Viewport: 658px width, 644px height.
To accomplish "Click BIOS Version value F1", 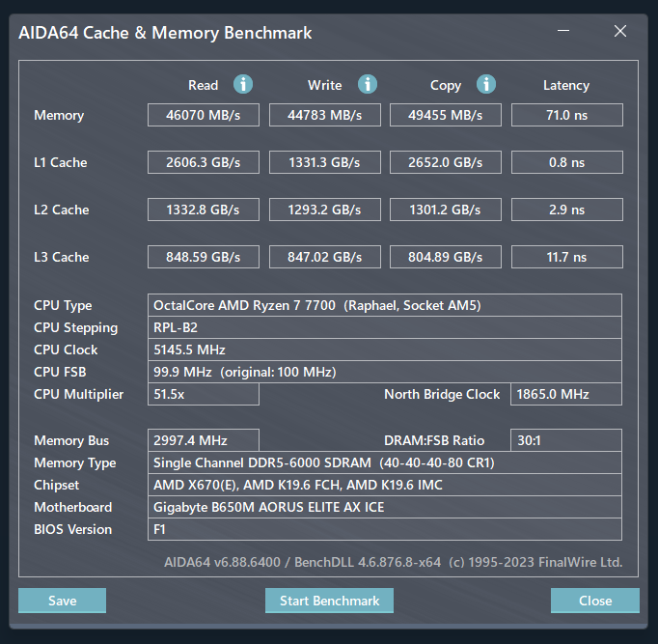I will pos(385,529).
